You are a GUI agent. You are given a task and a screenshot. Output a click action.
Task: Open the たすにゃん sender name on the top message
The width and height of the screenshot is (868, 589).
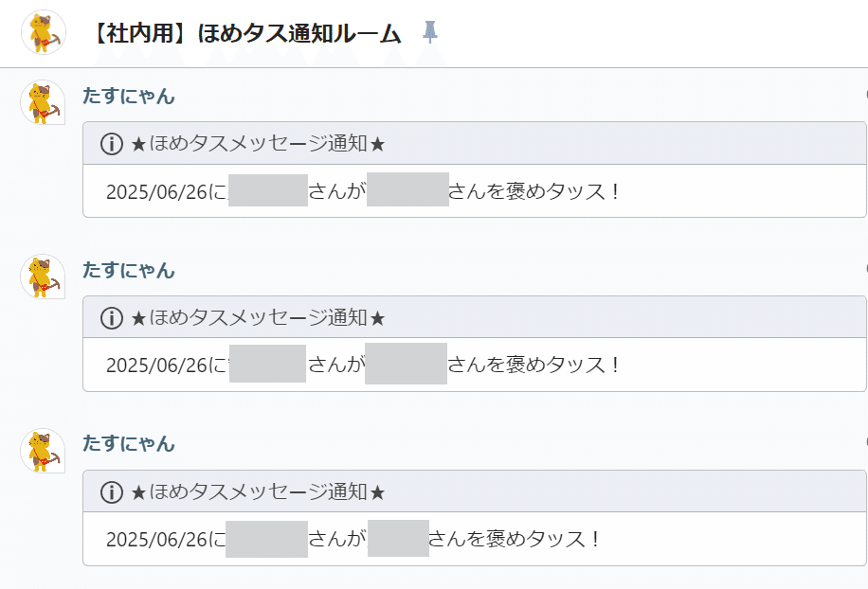point(129,96)
